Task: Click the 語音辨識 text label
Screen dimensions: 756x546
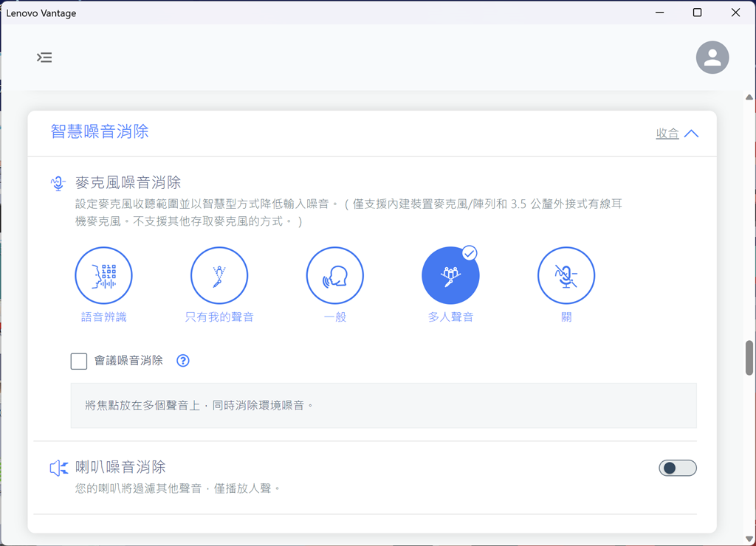Action: click(x=103, y=317)
